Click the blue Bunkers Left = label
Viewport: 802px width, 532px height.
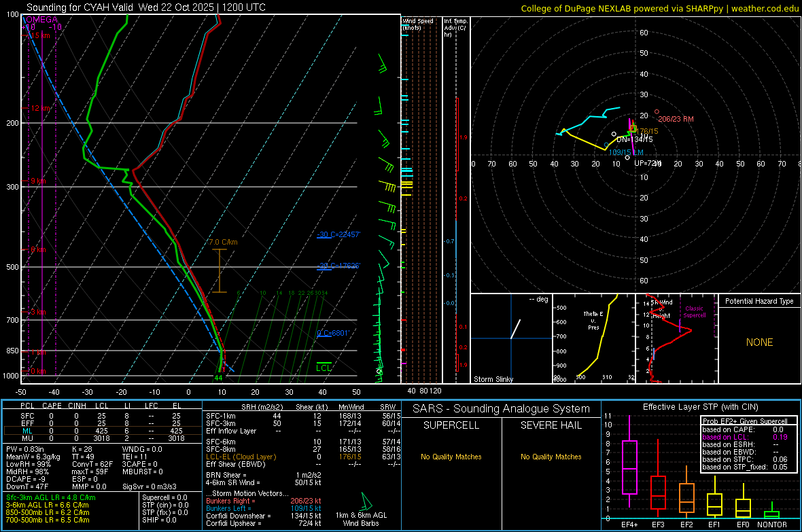(228, 508)
